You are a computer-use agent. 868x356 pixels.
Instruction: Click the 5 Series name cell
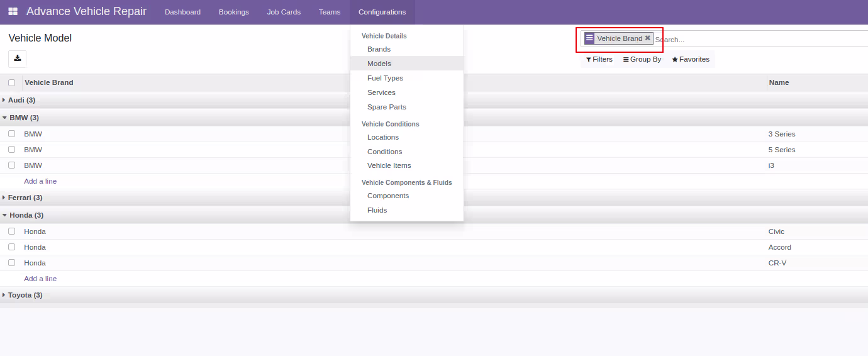(782, 150)
